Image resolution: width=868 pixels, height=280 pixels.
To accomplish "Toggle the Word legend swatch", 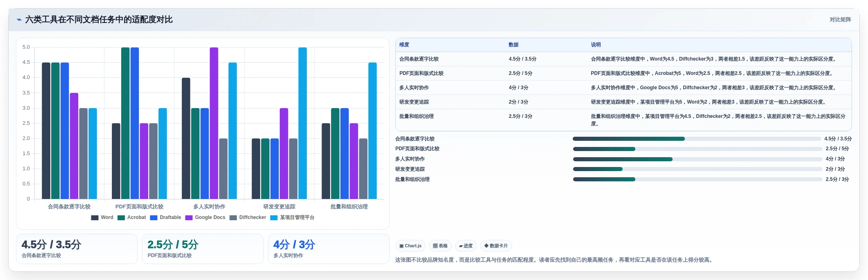I will click(95, 218).
